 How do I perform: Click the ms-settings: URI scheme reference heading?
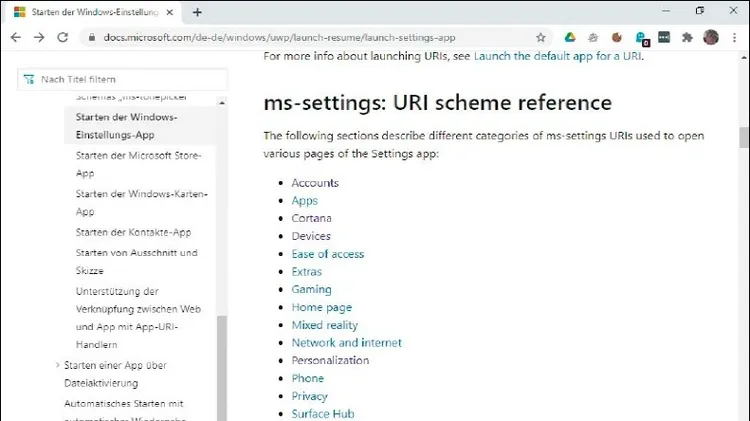[x=438, y=103]
